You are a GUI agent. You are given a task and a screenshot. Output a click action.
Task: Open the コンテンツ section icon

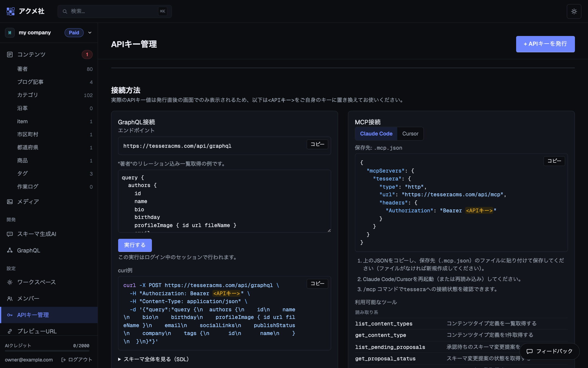(x=10, y=55)
